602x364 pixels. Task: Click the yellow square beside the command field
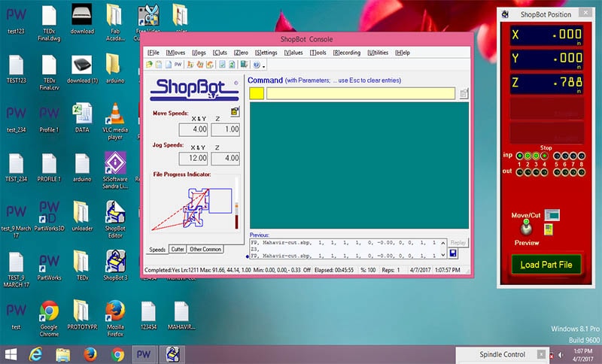tap(257, 93)
